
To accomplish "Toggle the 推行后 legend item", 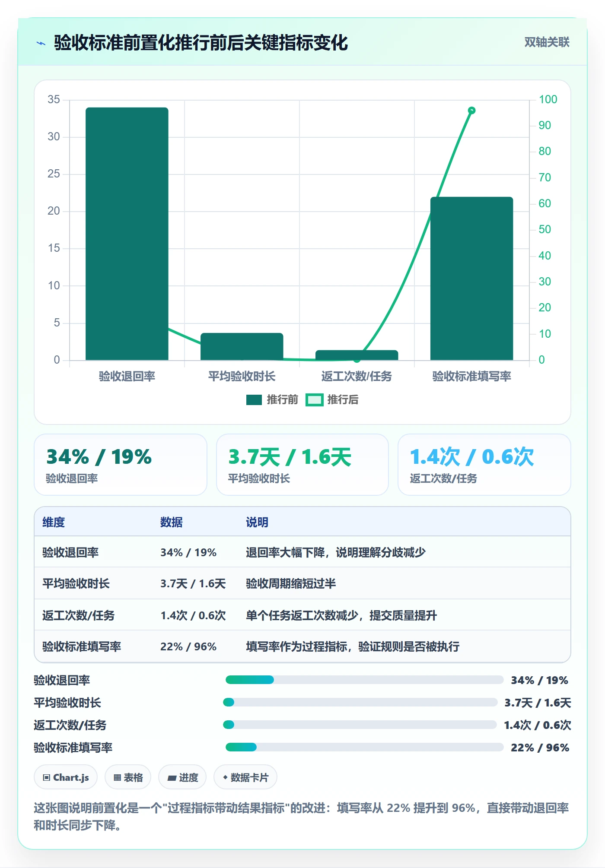I will [x=332, y=399].
